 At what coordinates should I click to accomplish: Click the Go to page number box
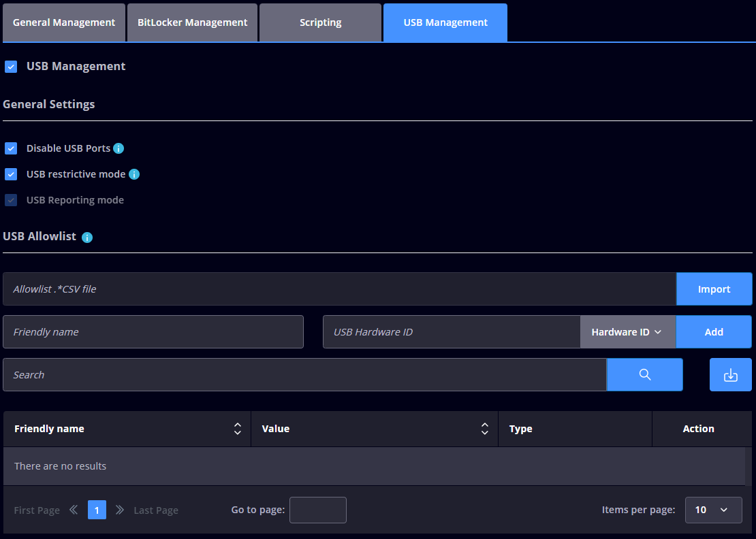pos(318,510)
